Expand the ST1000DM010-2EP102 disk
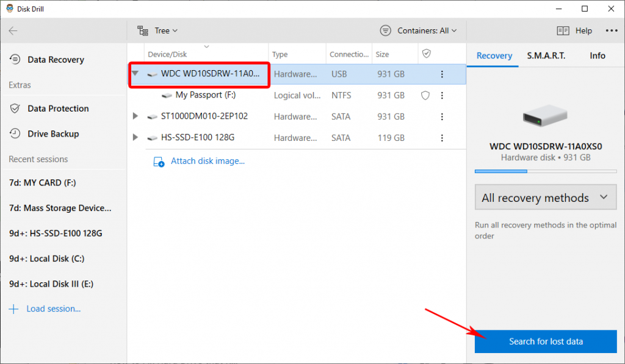 pyautogui.click(x=135, y=116)
